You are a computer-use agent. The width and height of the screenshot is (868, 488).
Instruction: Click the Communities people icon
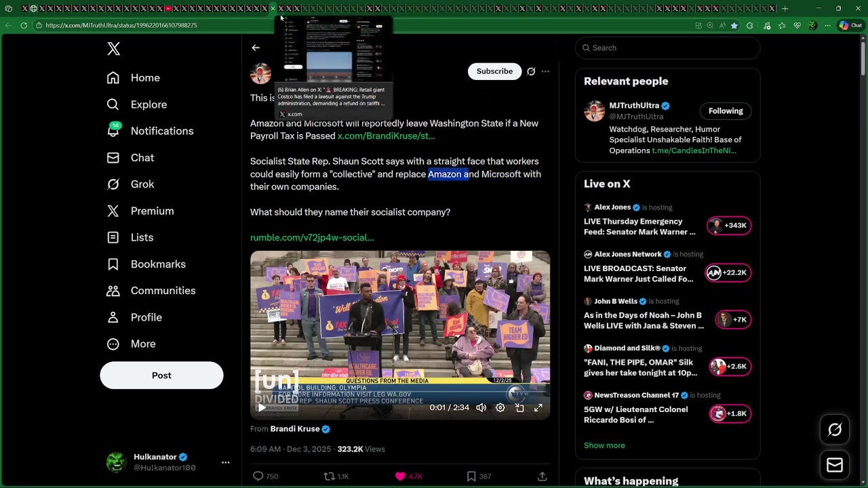tap(113, 291)
